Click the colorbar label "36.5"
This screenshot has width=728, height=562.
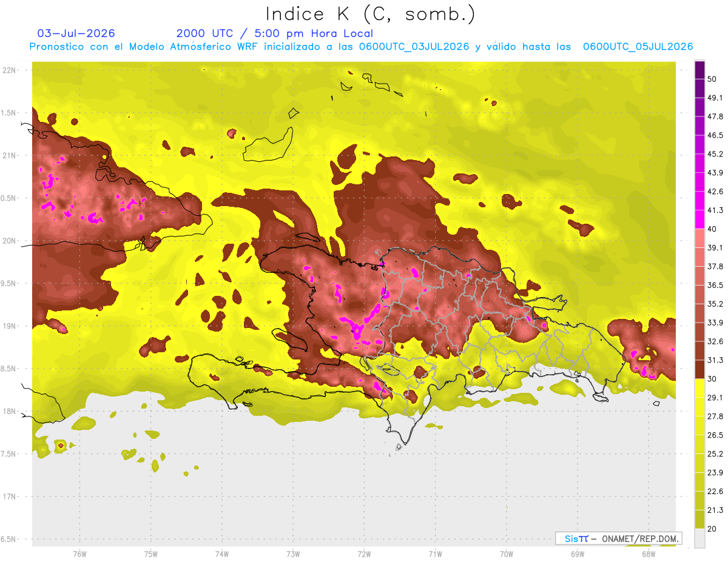click(x=715, y=285)
